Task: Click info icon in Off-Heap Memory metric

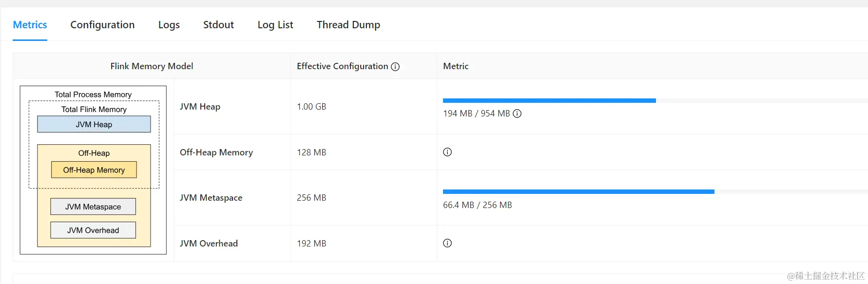Action: point(447,152)
